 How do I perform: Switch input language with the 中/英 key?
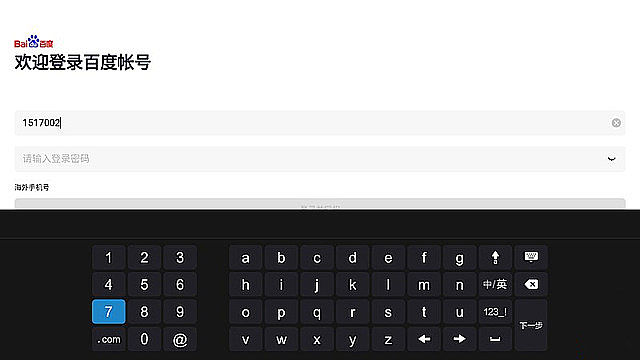pyautogui.click(x=495, y=284)
